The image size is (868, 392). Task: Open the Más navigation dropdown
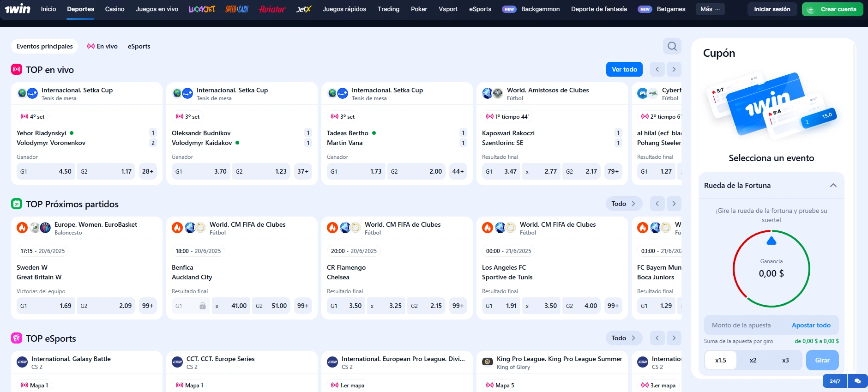pos(710,9)
